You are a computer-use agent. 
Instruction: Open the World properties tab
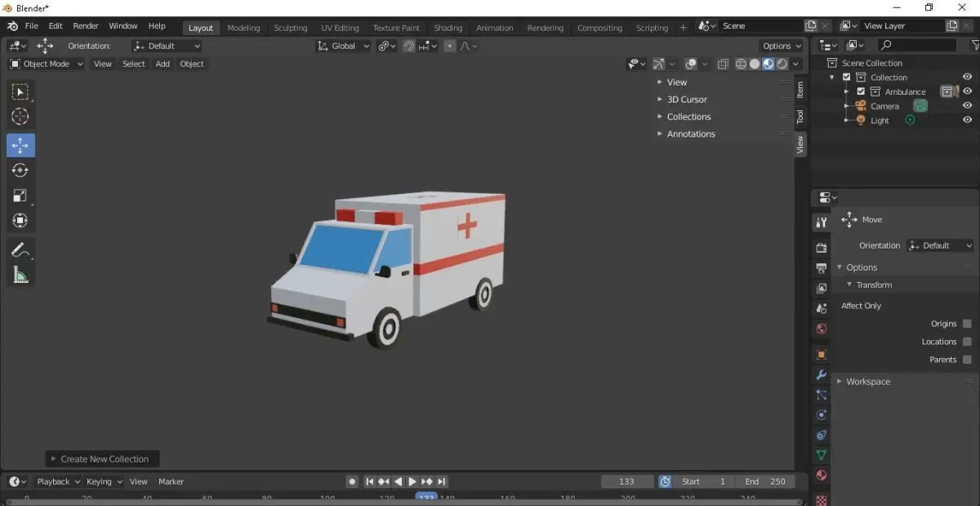pos(822,329)
